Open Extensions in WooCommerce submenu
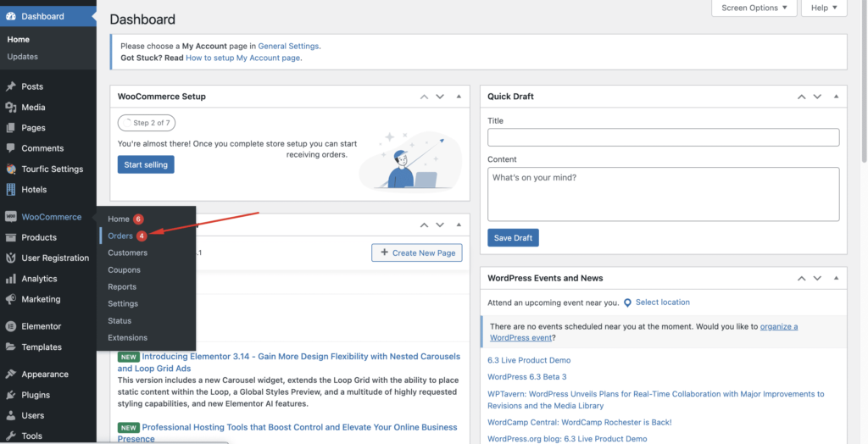The height and width of the screenshot is (444, 868). [x=128, y=337]
